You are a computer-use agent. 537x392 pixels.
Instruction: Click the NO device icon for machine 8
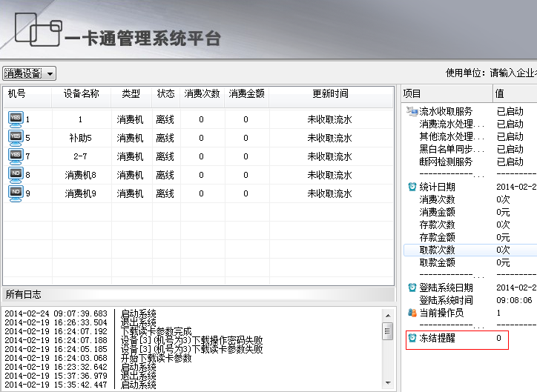click(x=16, y=174)
